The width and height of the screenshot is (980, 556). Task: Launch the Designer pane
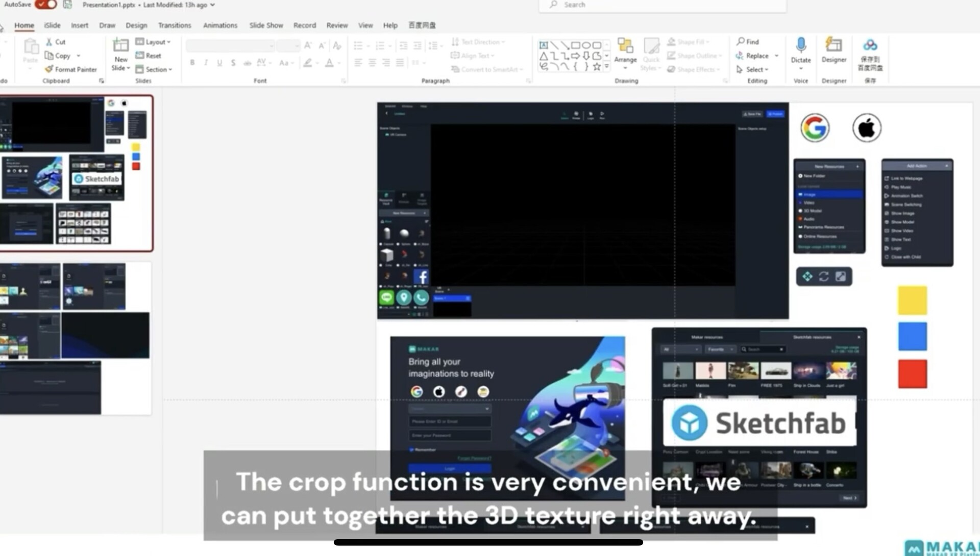(834, 51)
